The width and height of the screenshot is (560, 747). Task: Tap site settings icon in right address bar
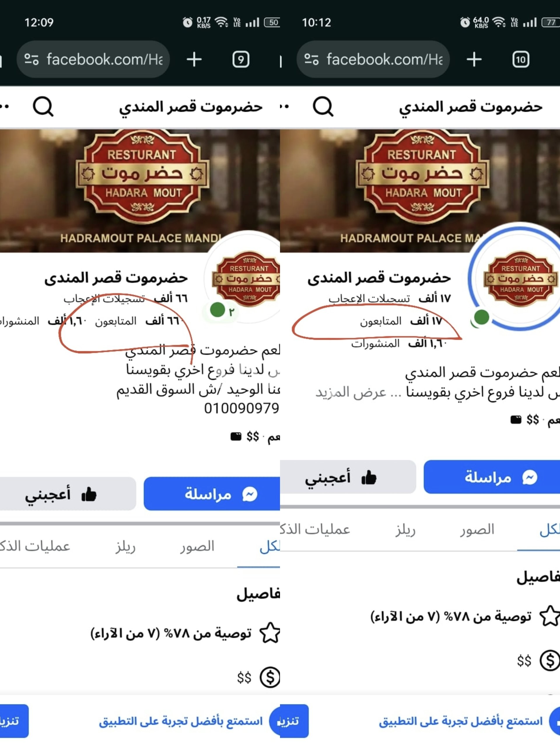coord(311,60)
